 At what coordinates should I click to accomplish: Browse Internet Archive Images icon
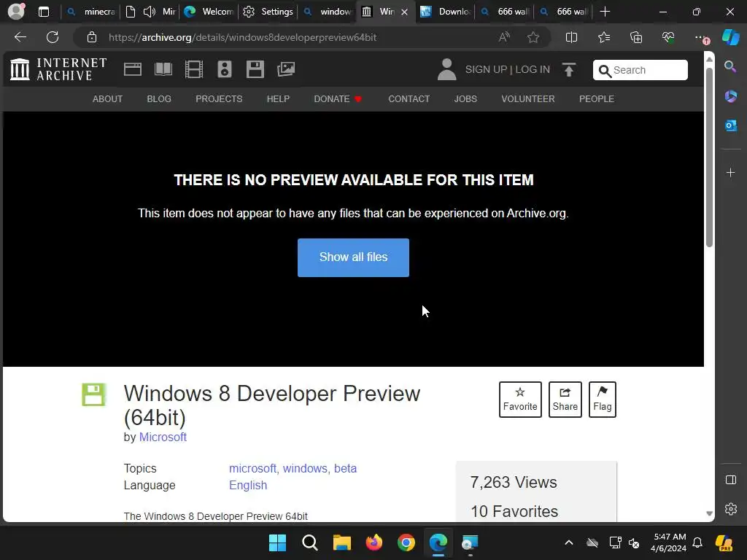pos(286,69)
